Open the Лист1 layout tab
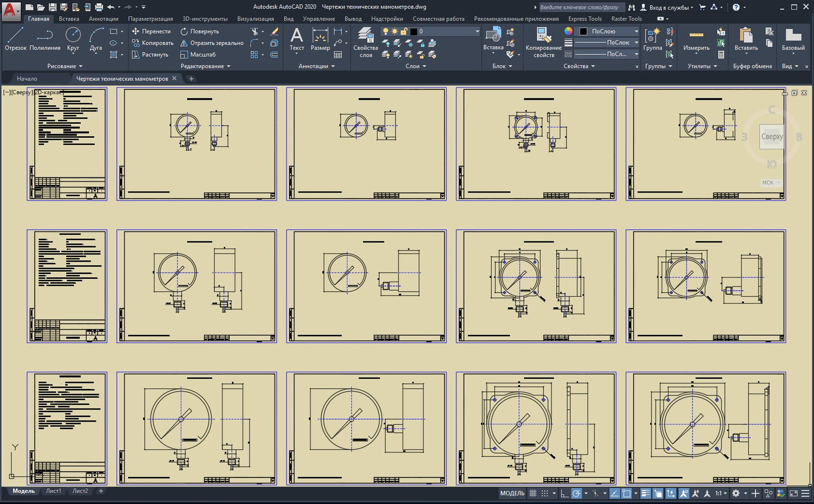Screen dimensions: 814x504 click(53, 491)
